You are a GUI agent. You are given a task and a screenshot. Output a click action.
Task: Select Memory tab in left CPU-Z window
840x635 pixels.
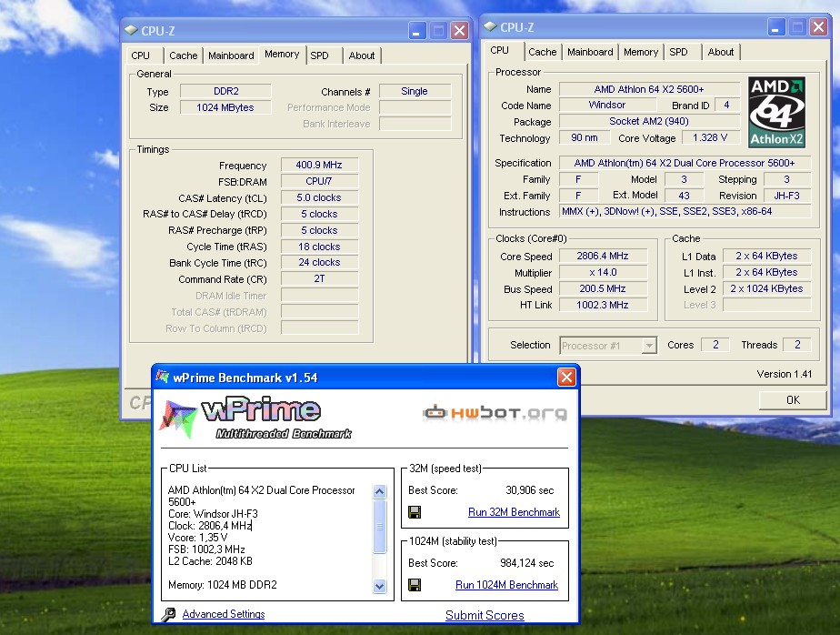282,55
